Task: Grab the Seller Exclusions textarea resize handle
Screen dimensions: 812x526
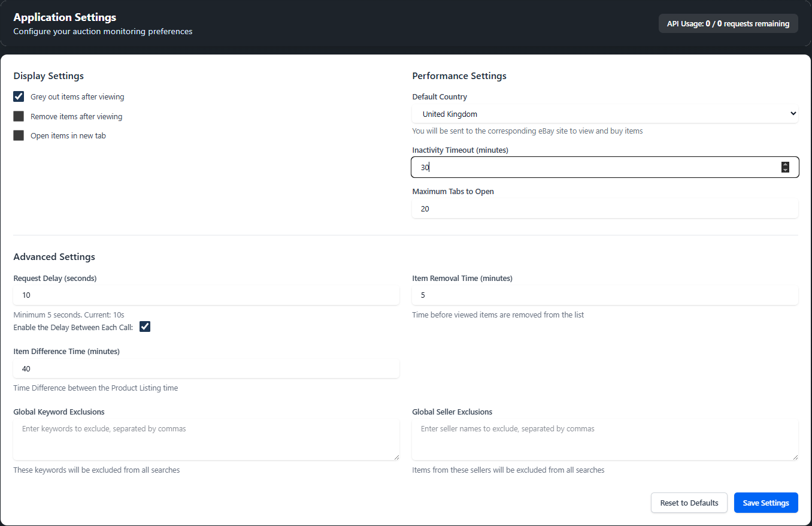Action: pyautogui.click(x=795, y=457)
